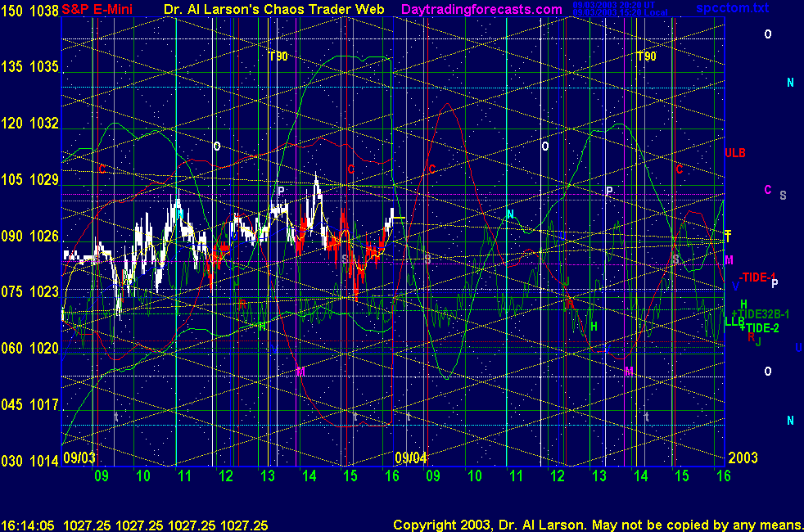Click the "150 1038" price axis label

pos(29,11)
